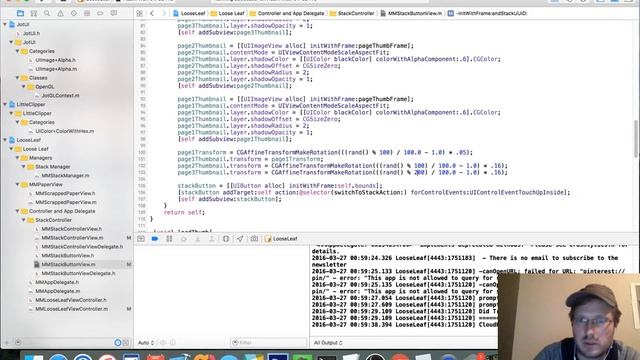This screenshot has height=360, width=640.
Task: Collapse the Classes folder
Action: (x=17, y=78)
